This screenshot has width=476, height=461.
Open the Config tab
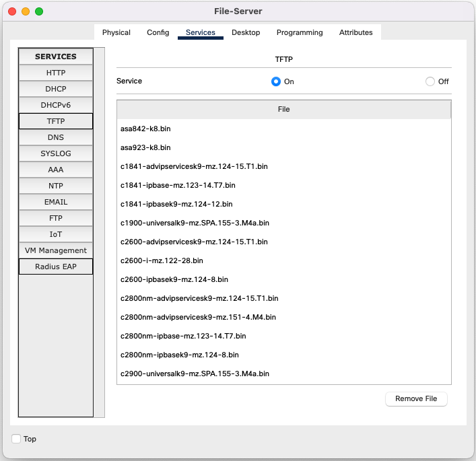click(x=158, y=32)
